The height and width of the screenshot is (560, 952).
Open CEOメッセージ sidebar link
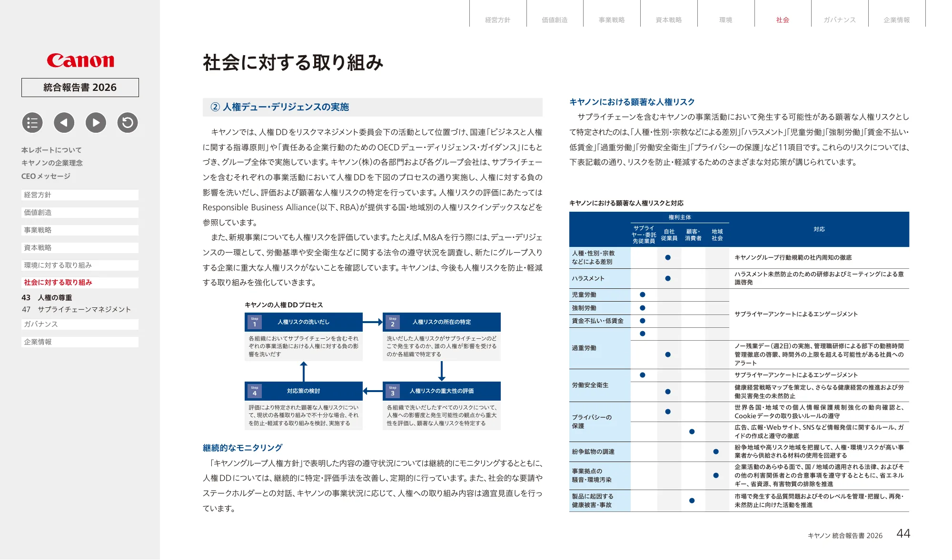46,176
